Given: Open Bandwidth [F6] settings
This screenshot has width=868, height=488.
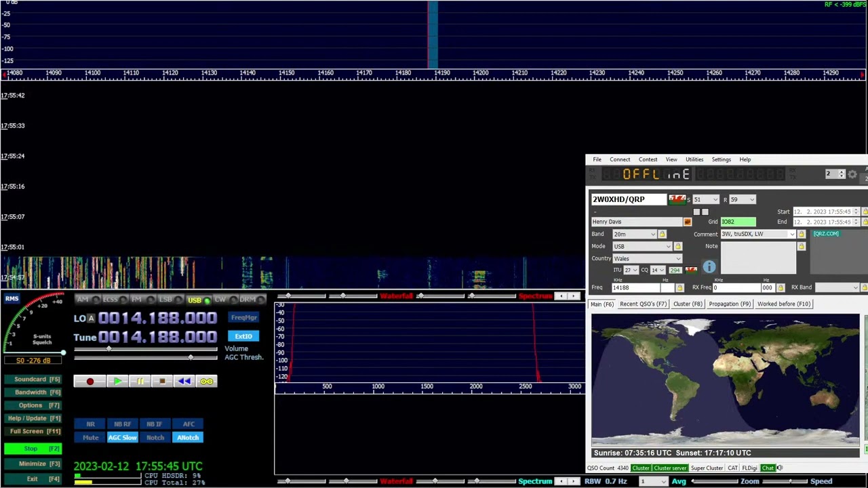Looking at the screenshot, I should (33, 392).
